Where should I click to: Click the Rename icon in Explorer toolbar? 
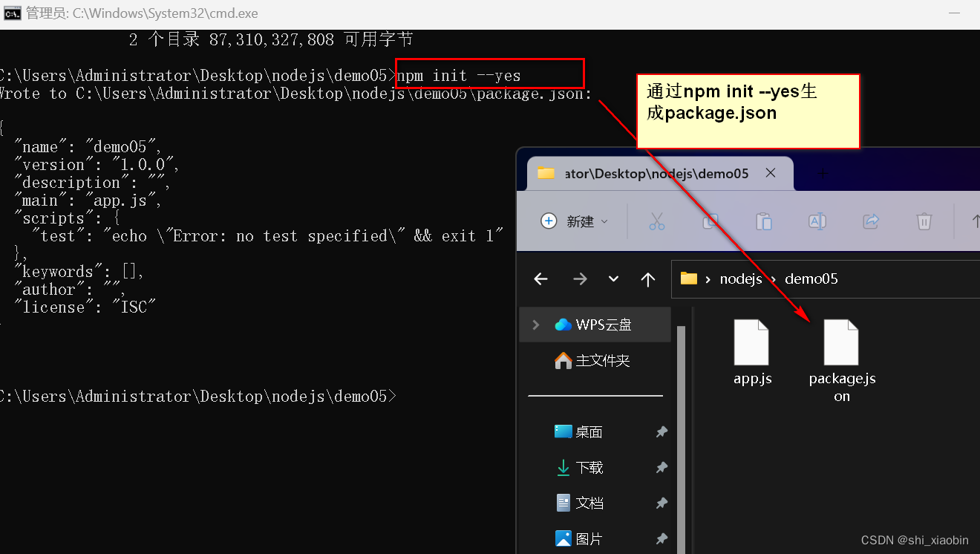pyautogui.click(x=817, y=221)
